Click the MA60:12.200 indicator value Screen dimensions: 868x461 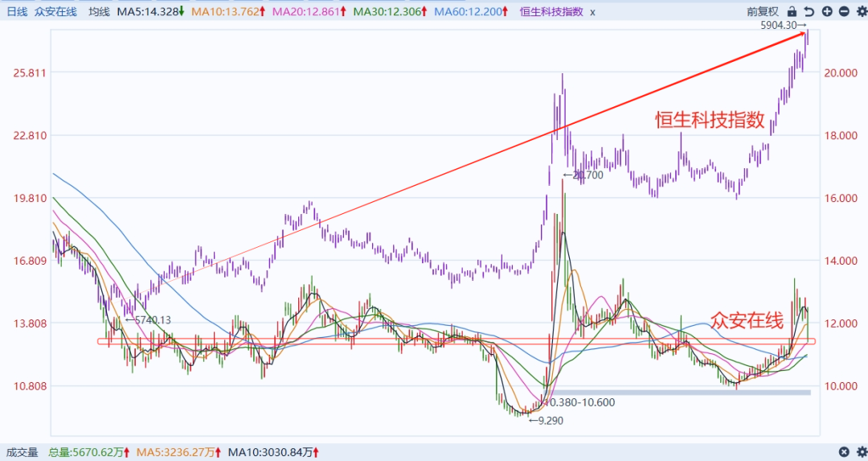click(x=471, y=11)
